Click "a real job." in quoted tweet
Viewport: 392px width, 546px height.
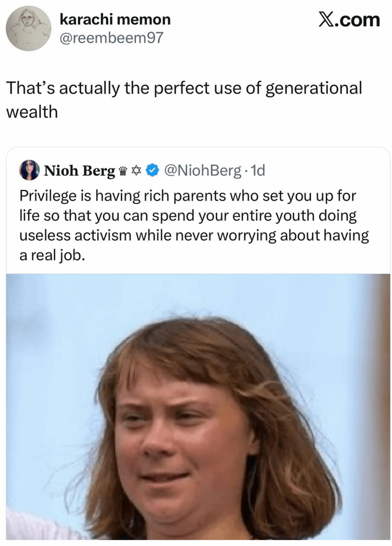point(52,256)
